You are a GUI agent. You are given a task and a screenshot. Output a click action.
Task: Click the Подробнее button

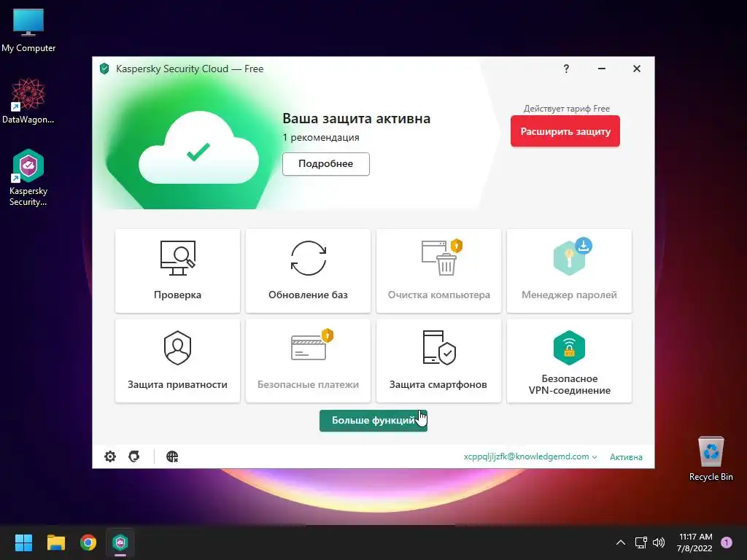click(326, 164)
